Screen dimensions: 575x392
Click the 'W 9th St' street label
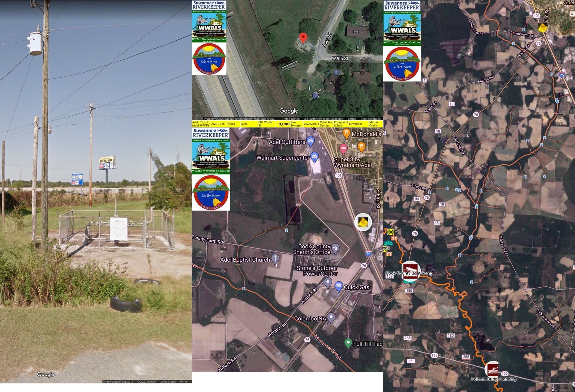pos(340,58)
